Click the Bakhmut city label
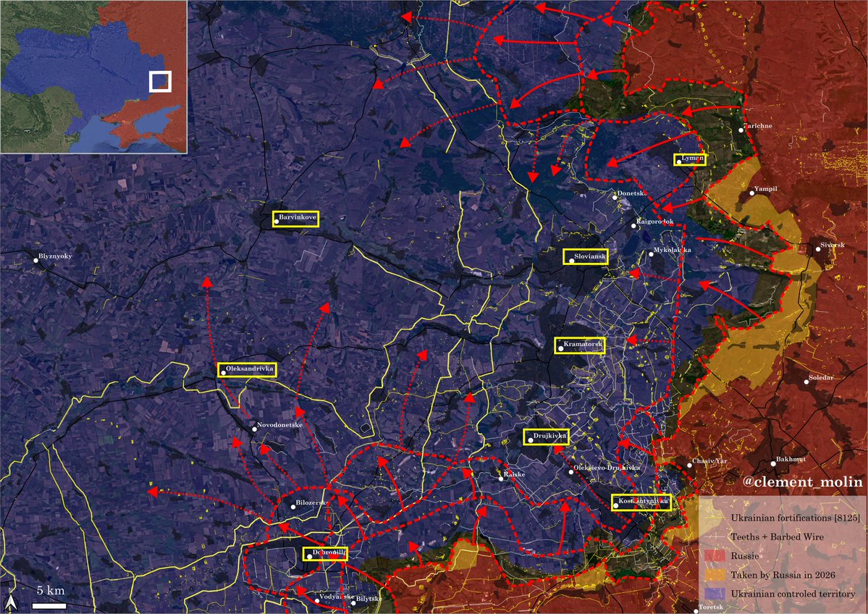Viewport: 868px width, 614px height. (x=791, y=460)
